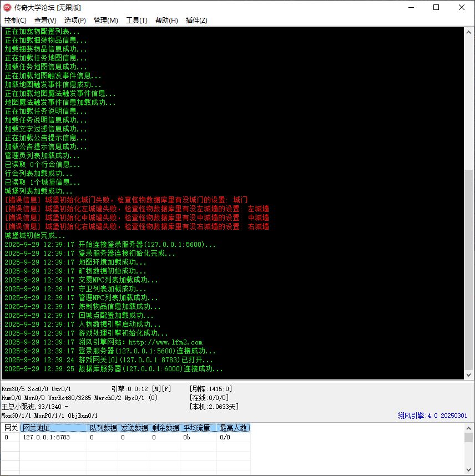Click the 城门 initialization error log line

click(127, 200)
